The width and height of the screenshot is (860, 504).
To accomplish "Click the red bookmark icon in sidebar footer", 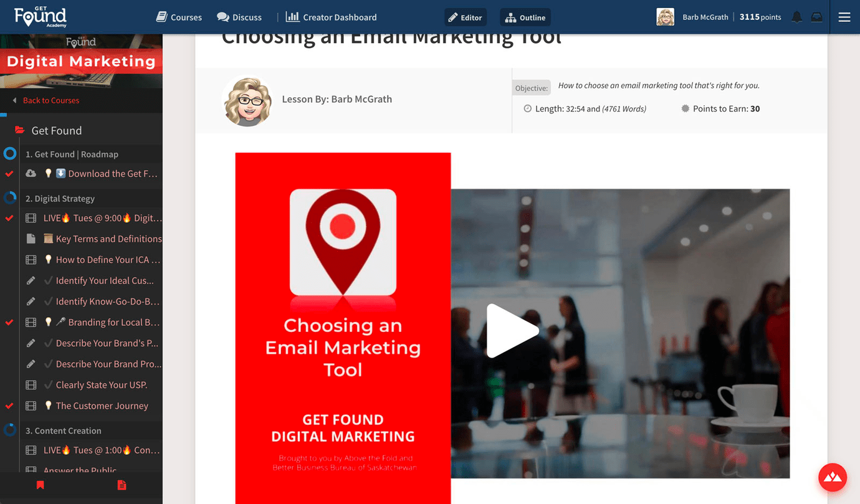I will (x=41, y=485).
